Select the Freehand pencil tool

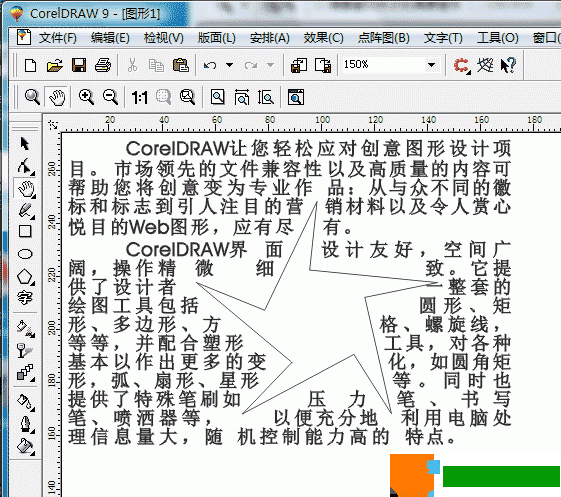(26, 210)
